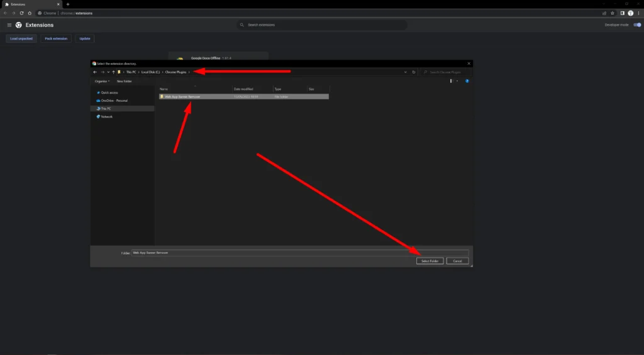The image size is (644, 355).
Task: Click the Select Folder button
Action: coord(430,261)
